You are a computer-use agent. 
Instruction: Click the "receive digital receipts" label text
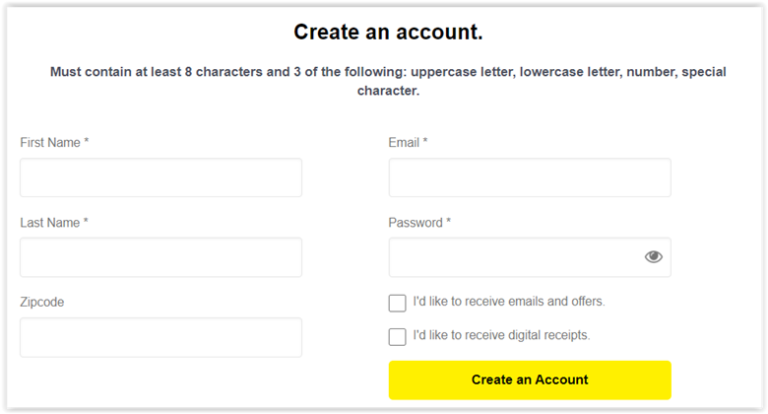[x=501, y=335]
